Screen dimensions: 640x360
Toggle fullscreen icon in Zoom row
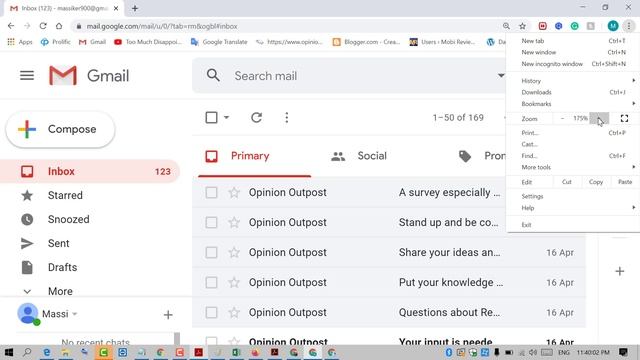tap(624, 118)
